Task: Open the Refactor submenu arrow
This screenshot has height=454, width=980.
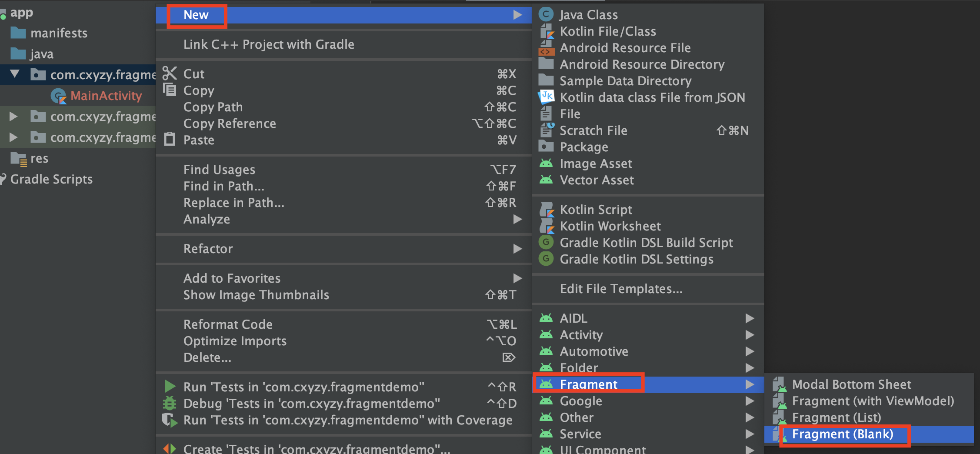Action: pos(517,249)
